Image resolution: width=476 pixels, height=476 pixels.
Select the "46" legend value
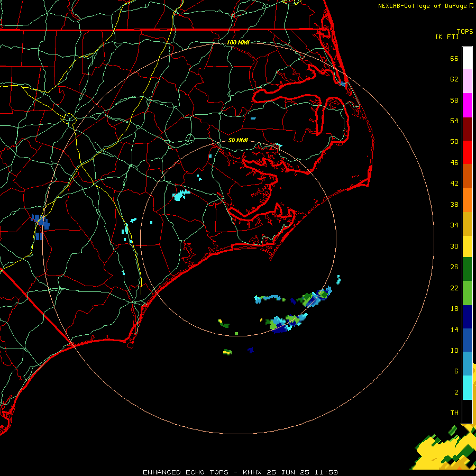click(x=454, y=163)
